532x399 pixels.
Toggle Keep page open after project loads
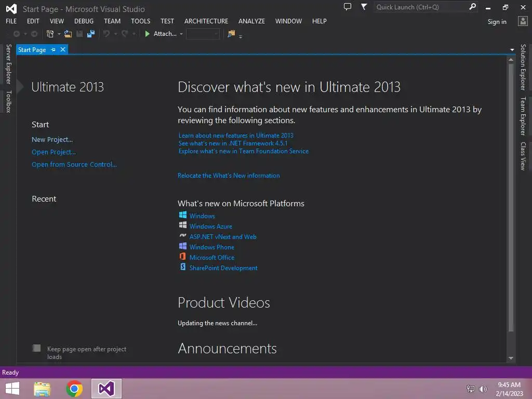tap(36, 348)
